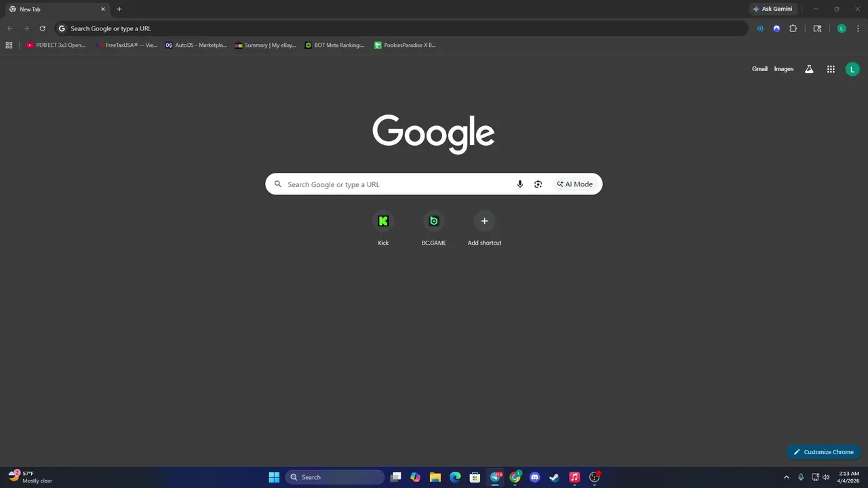Click the microphone icon in the system tray
The image size is (868, 488).
point(801,477)
